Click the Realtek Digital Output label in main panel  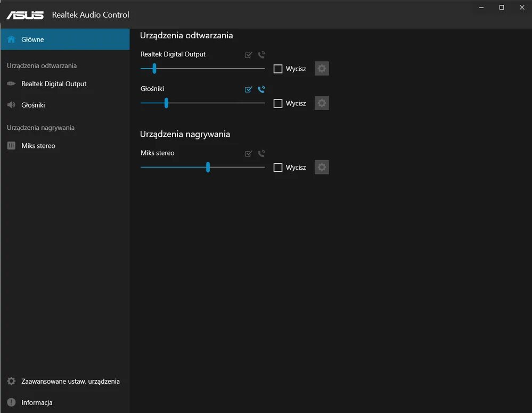pyautogui.click(x=173, y=54)
